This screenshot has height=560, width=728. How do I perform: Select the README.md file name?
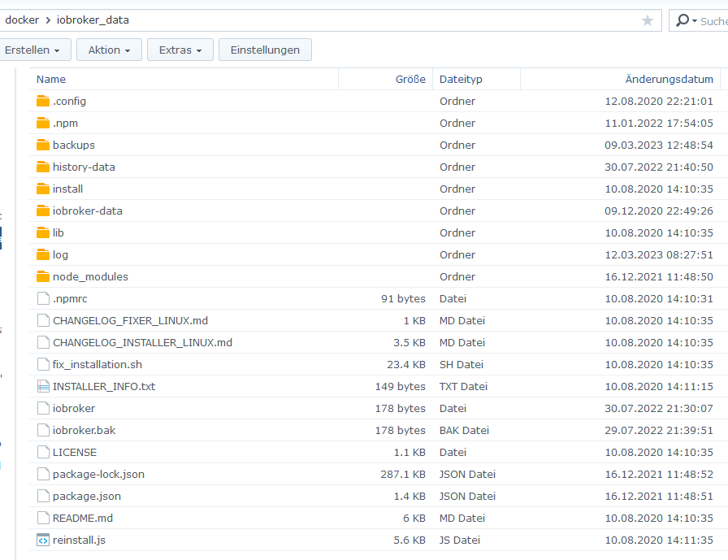pos(83,519)
